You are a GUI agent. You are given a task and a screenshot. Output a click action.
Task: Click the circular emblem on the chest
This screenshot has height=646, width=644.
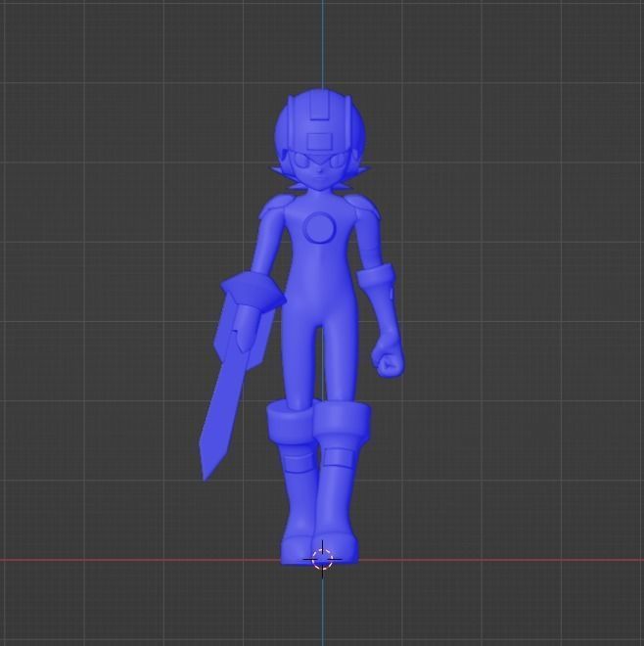click(319, 227)
